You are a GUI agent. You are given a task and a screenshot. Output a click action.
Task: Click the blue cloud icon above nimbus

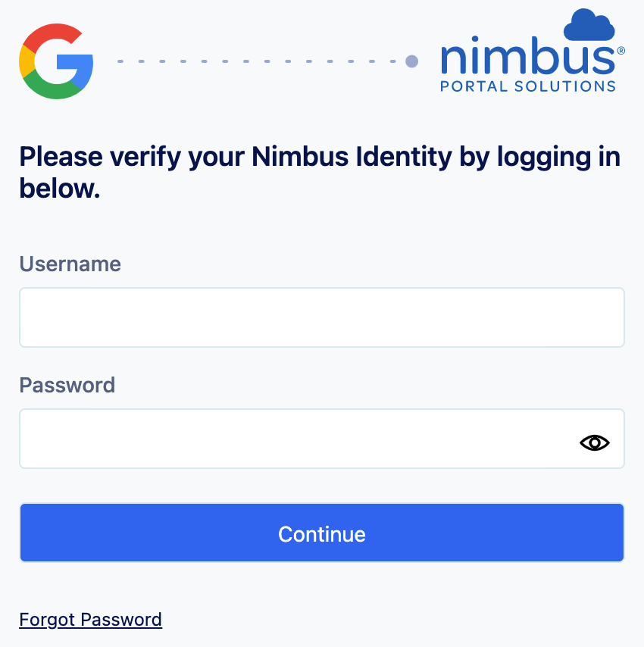point(589,25)
